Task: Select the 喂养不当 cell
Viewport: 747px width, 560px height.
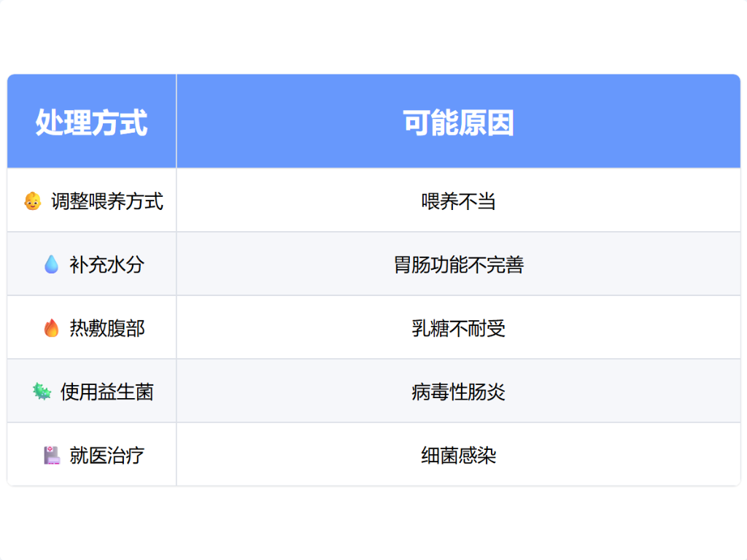Action: (458, 201)
